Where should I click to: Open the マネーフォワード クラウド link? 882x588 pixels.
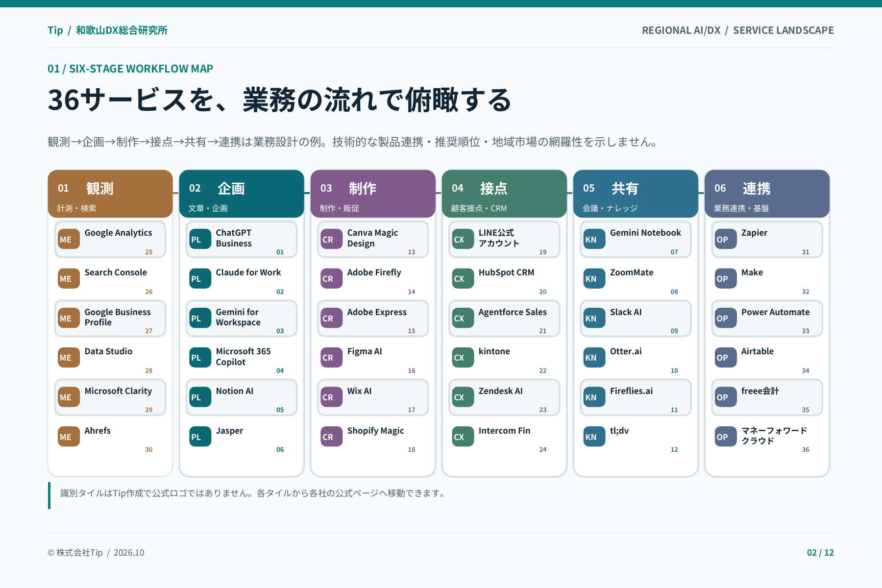pyautogui.click(x=774, y=436)
